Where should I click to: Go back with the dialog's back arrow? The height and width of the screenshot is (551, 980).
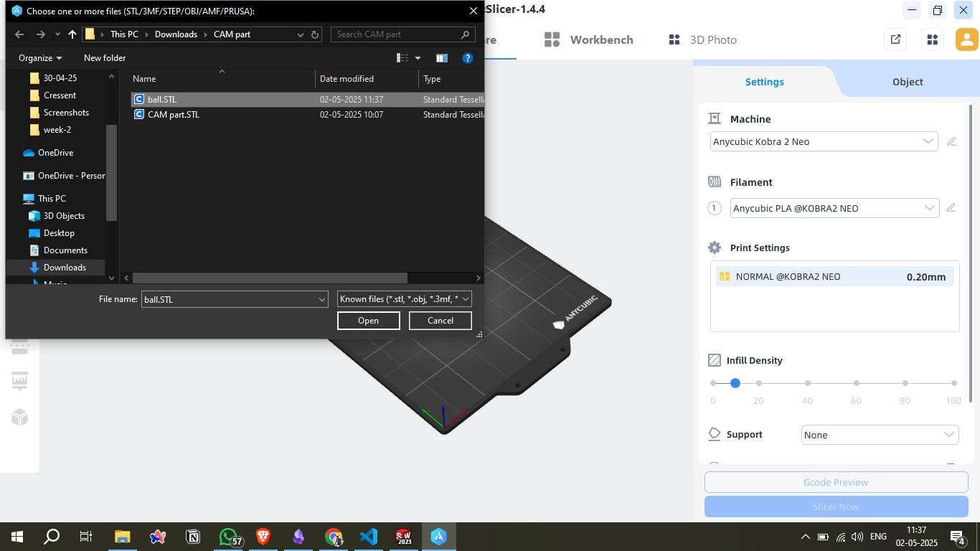tap(19, 34)
